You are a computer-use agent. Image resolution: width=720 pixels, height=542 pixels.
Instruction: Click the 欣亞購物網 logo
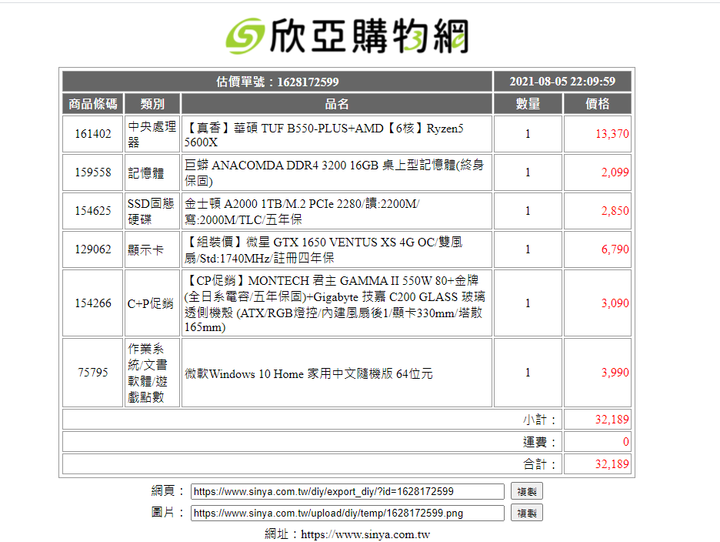(347, 36)
